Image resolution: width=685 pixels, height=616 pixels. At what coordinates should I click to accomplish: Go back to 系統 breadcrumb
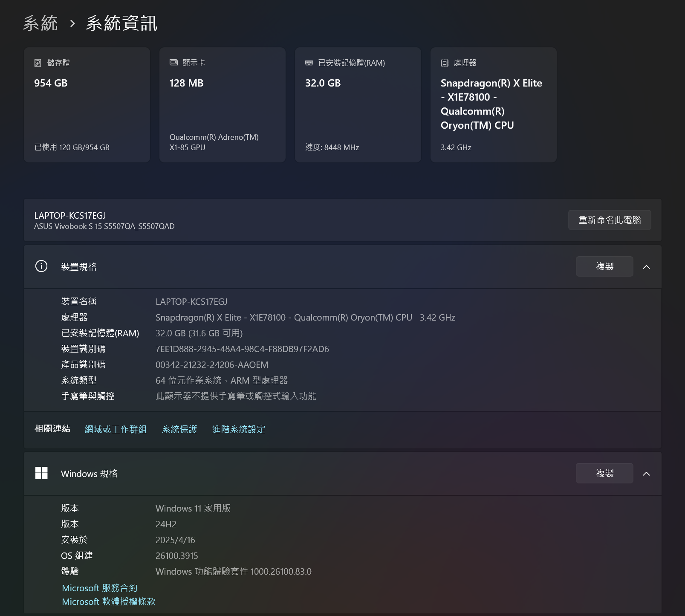coord(40,23)
